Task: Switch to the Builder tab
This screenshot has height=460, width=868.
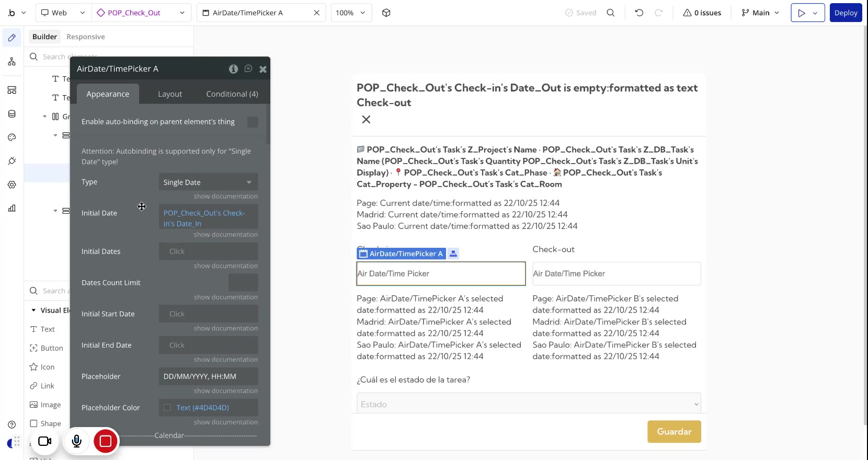Action: pos(44,37)
